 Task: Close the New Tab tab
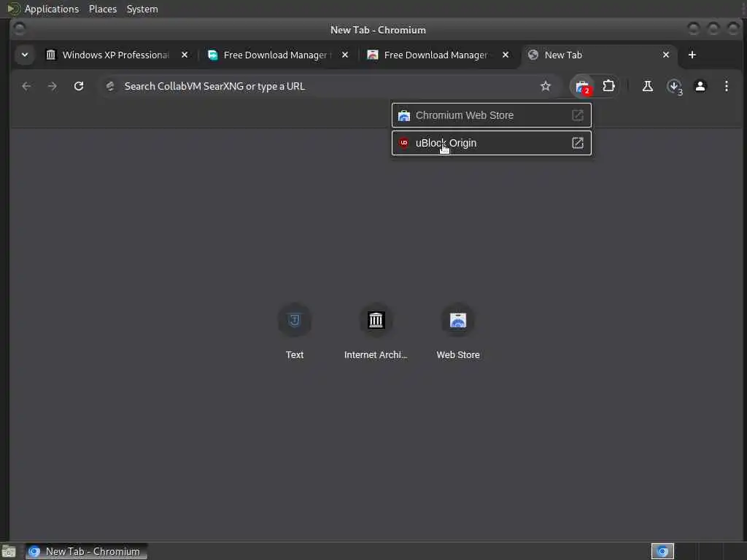[x=666, y=55]
